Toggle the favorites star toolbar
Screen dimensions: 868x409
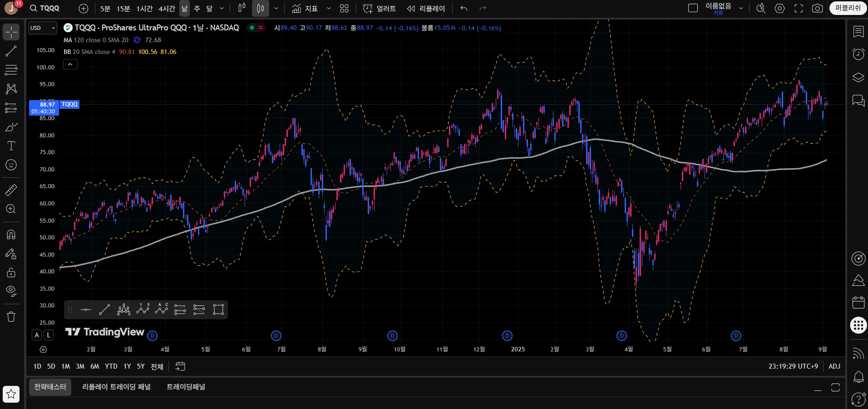pos(11,394)
